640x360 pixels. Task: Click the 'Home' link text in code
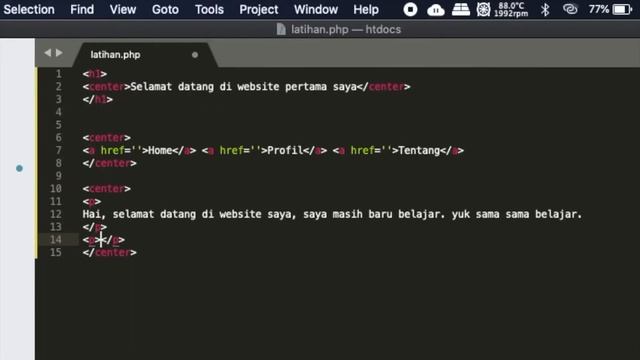click(x=160, y=151)
